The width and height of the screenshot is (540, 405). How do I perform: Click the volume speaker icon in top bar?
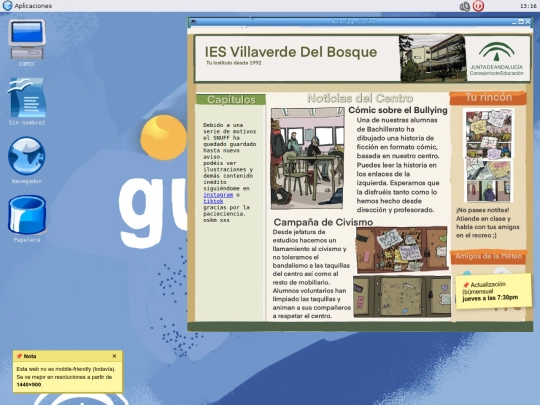coord(465,6)
